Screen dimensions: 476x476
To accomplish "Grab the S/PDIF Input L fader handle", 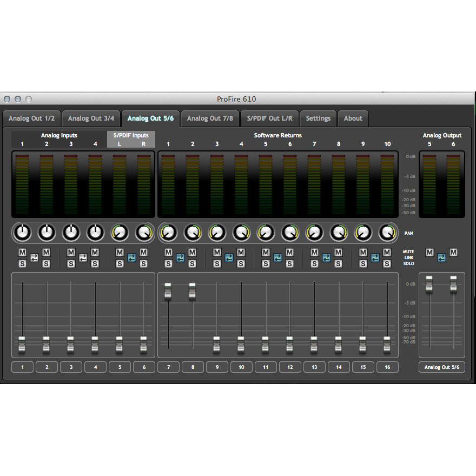I will pyautogui.click(x=120, y=345).
